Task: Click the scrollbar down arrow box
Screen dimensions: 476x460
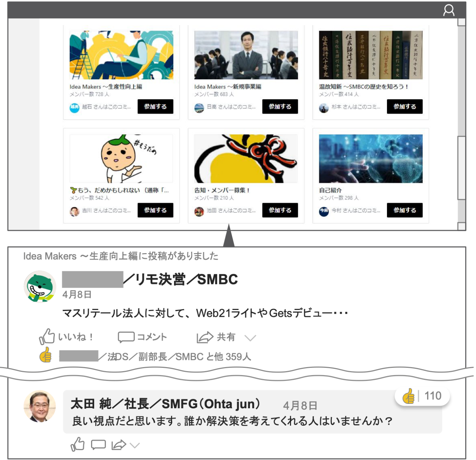Action: [x=461, y=226]
